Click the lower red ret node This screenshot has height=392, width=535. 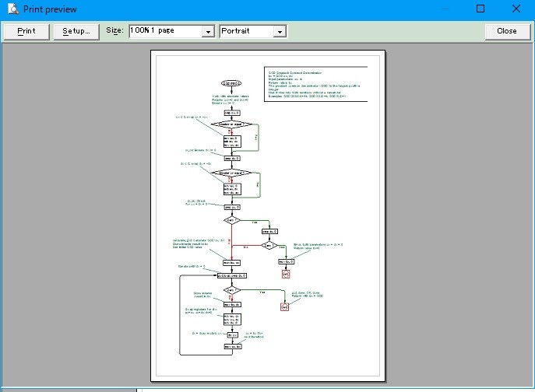pos(284,306)
